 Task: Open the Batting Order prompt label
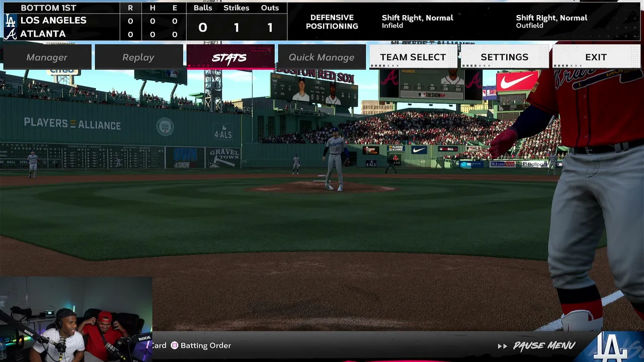pos(206,345)
